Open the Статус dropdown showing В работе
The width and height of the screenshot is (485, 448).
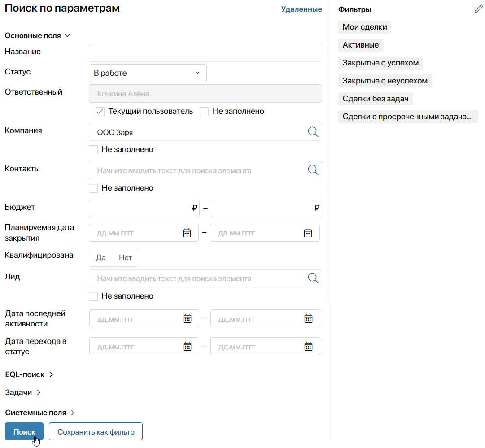pos(148,73)
